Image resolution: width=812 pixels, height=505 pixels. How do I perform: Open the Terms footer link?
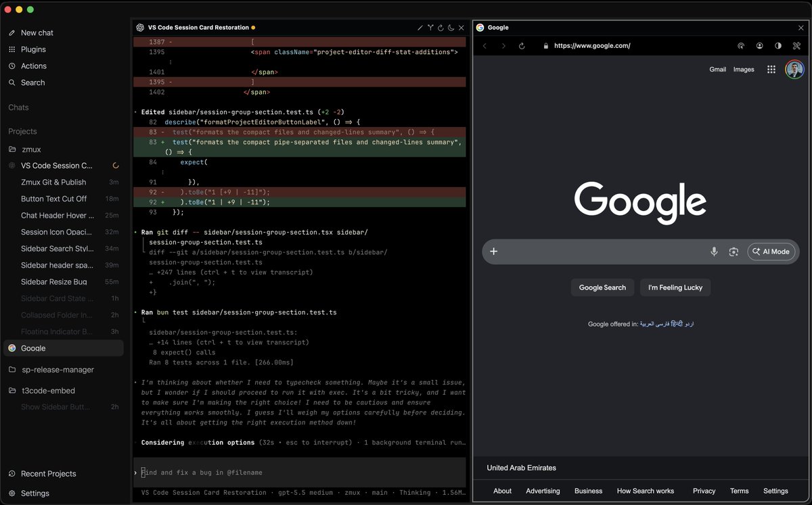click(739, 491)
